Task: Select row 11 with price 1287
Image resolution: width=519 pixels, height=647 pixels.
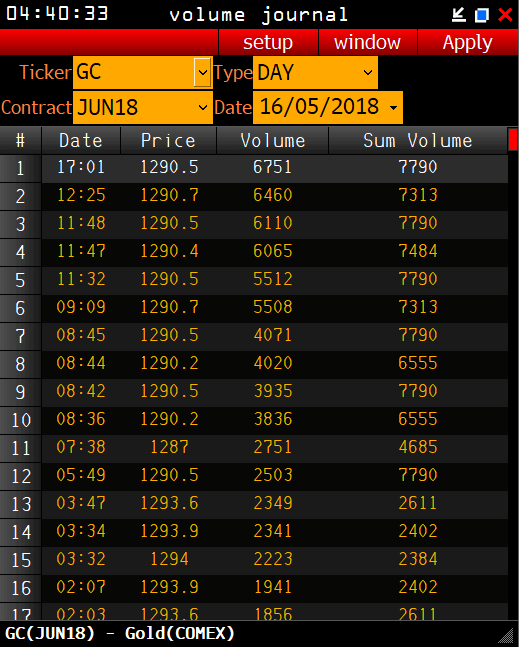Action: tap(254, 447)
